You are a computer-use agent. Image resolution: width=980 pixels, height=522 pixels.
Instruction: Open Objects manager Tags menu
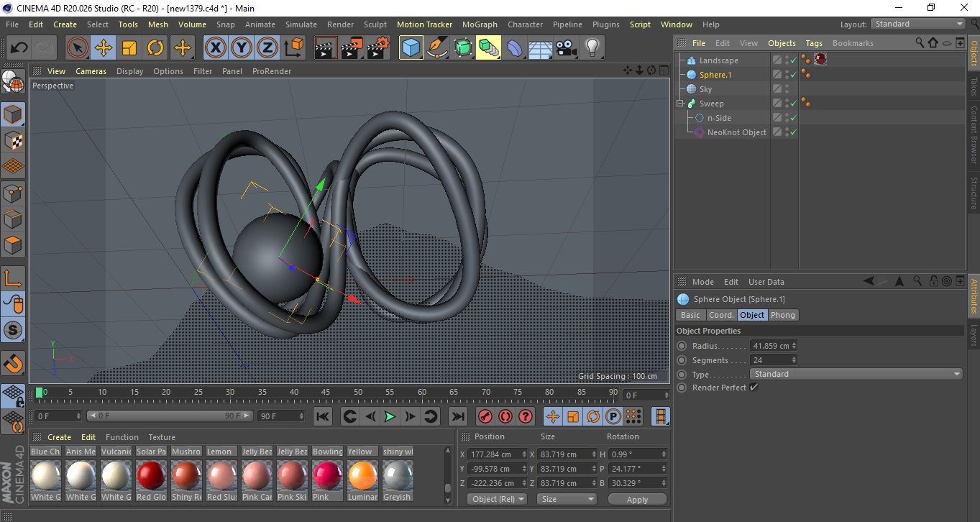point(814,43)
